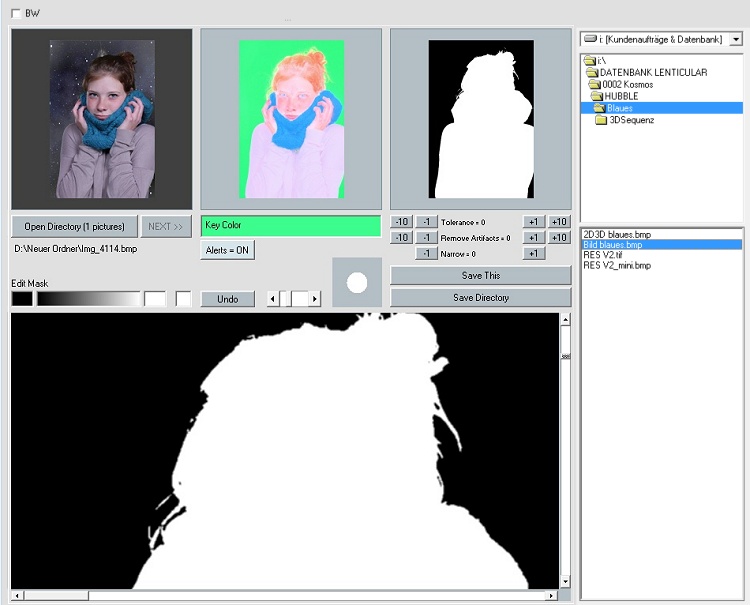Toggle the Alerts = ON button
This screenshot has height=605, width=750.
pyautogui.click(x=228, y=250)
